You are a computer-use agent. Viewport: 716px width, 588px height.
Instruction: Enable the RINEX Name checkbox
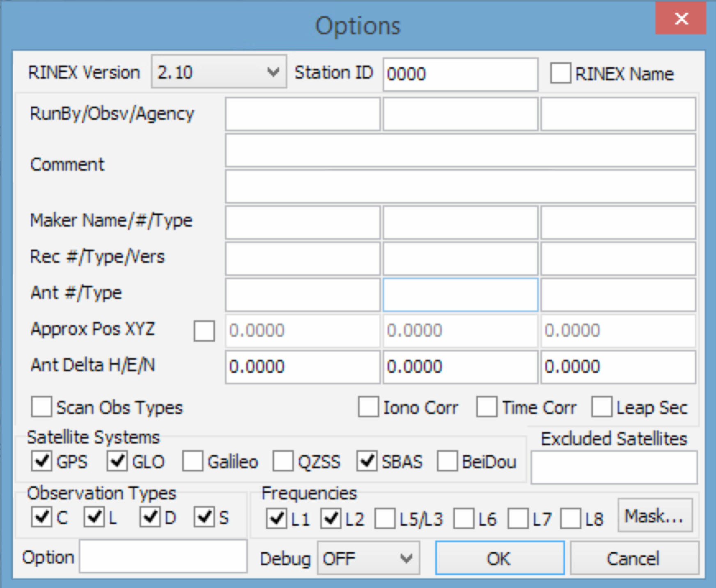(560, 73)
